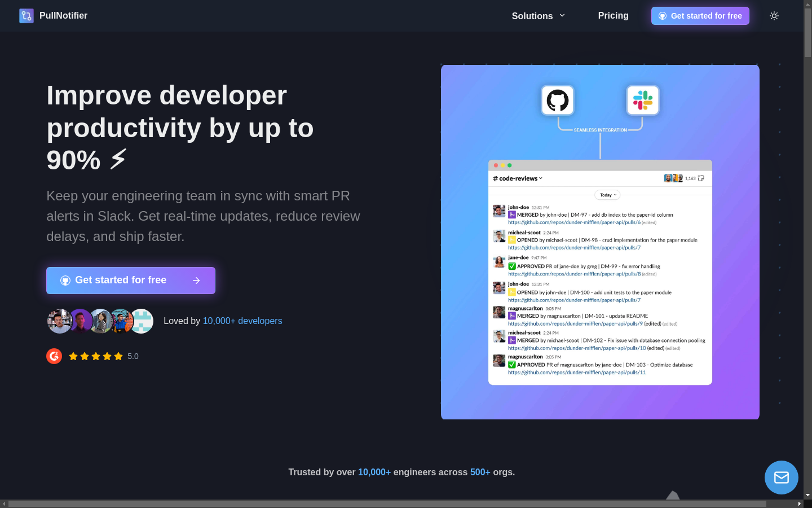Screen dimensions: 812x508
Task: Click the arrow icon in hero button
Action: point(196,281)
